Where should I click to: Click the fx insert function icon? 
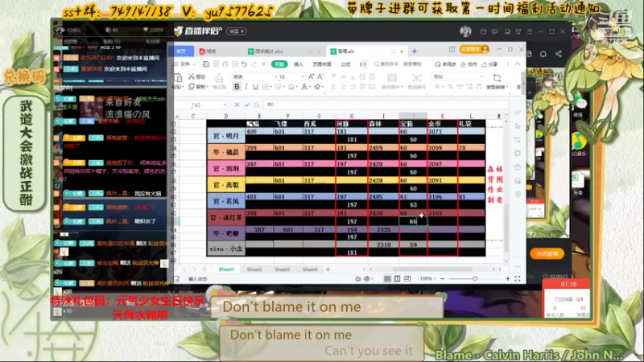[257, 105]
